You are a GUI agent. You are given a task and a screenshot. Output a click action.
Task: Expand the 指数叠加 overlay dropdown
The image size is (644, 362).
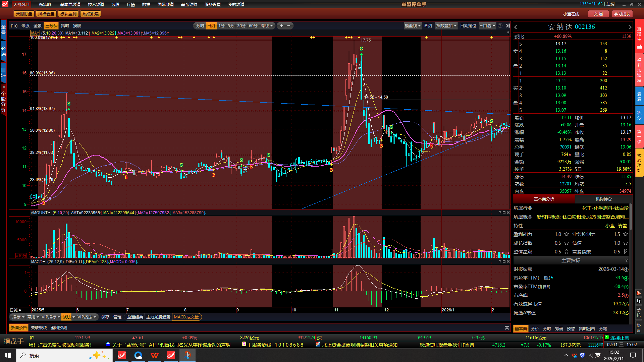[x=446, y=25]
